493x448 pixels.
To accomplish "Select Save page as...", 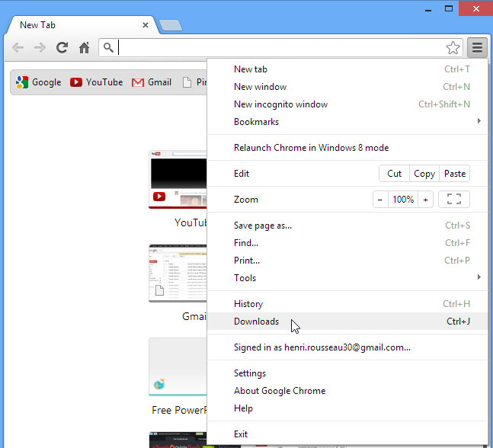I will [347, 226].
